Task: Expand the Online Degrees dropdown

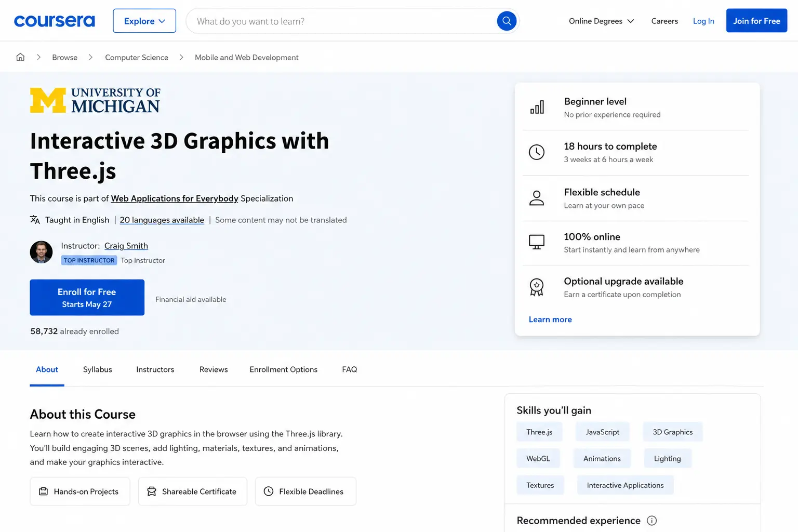Action: (x=602, y=21)
